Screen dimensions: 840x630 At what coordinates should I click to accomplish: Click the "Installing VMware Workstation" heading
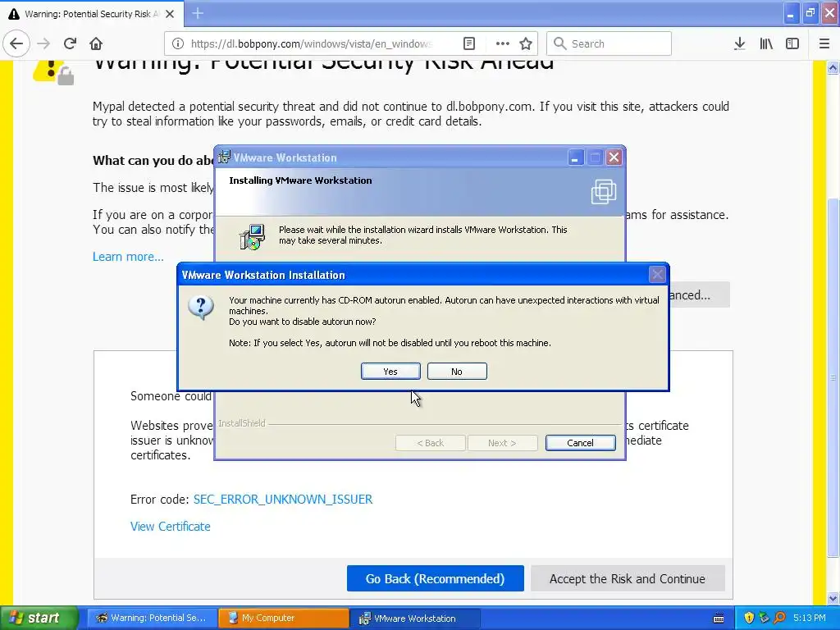coord(300,180)
